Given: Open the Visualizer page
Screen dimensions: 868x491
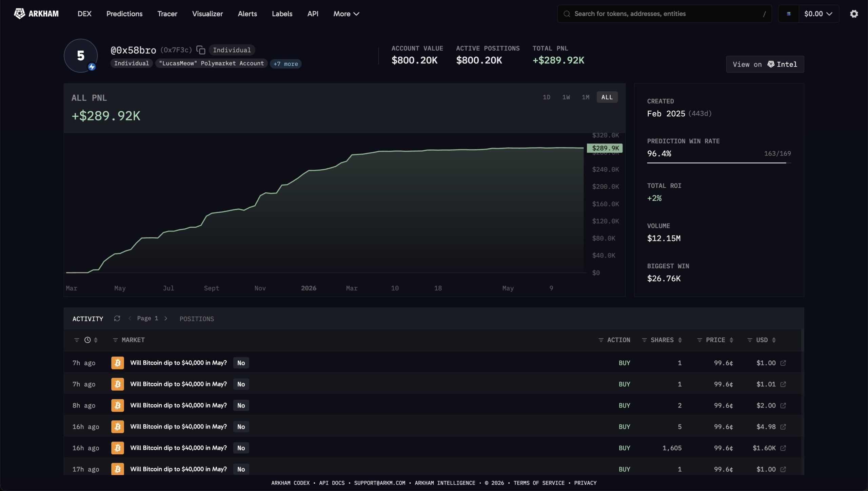Looking at the screenshot, I should pyautogui.click(x=208, y=14).
